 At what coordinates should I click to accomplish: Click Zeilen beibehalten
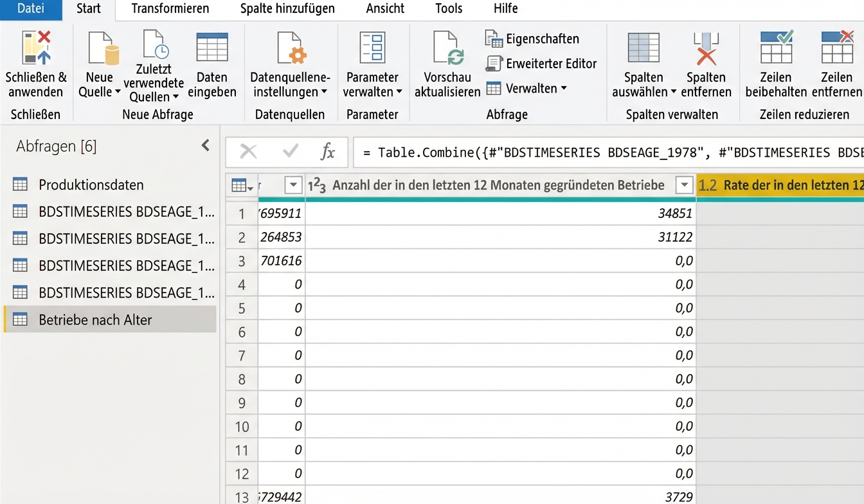[777, 64]
